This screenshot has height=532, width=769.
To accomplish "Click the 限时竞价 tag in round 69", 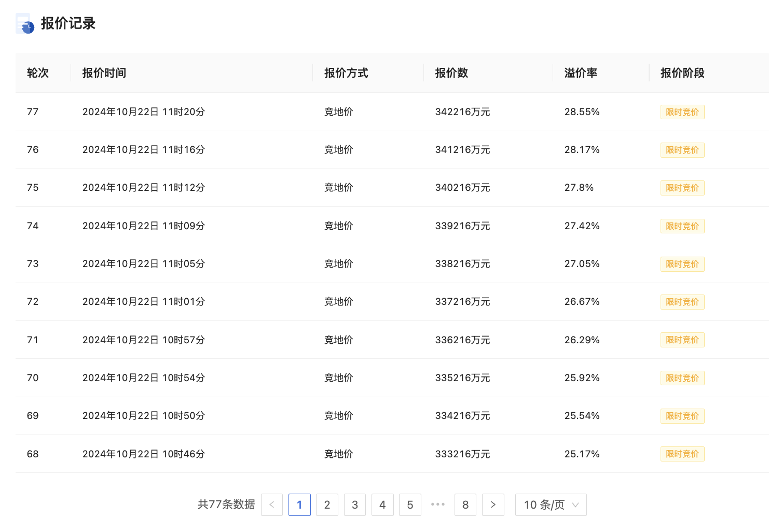I will pos(682,416).
